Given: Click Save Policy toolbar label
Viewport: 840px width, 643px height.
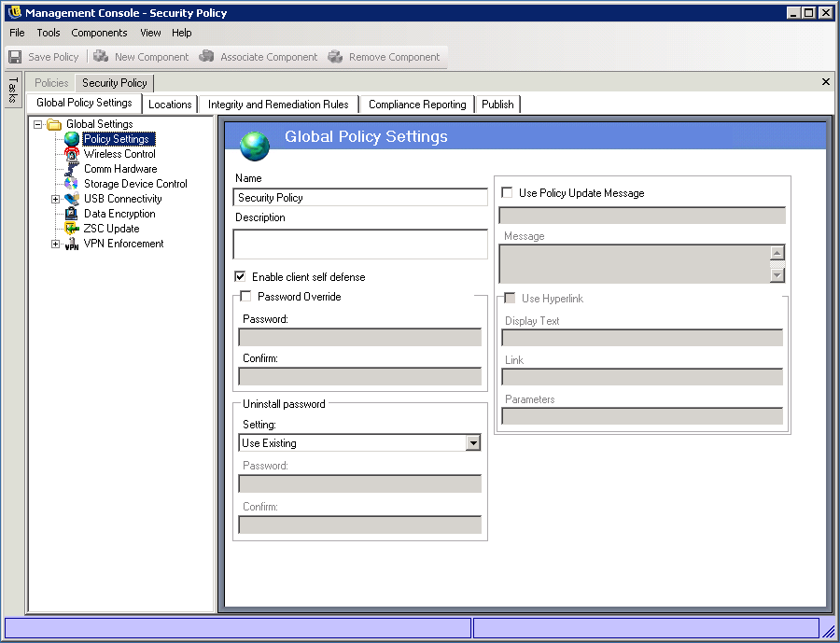Looking at the screenshot, I should tap(53, 57).
